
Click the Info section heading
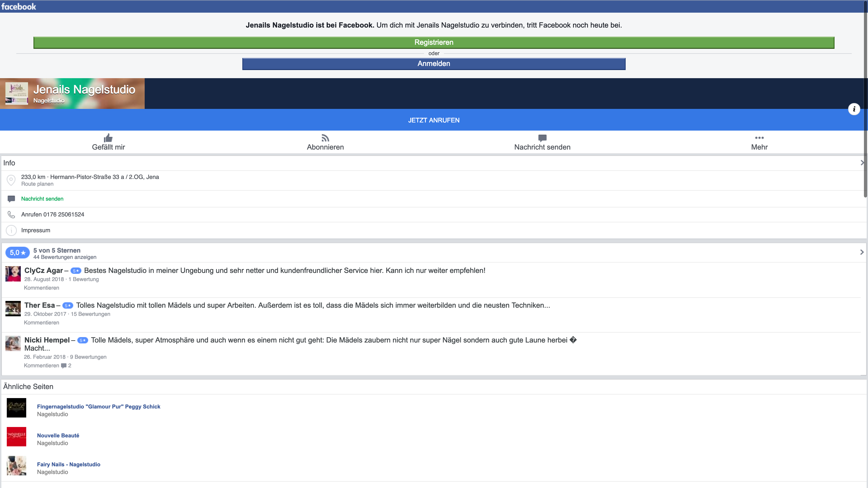[x=9, y=163]
